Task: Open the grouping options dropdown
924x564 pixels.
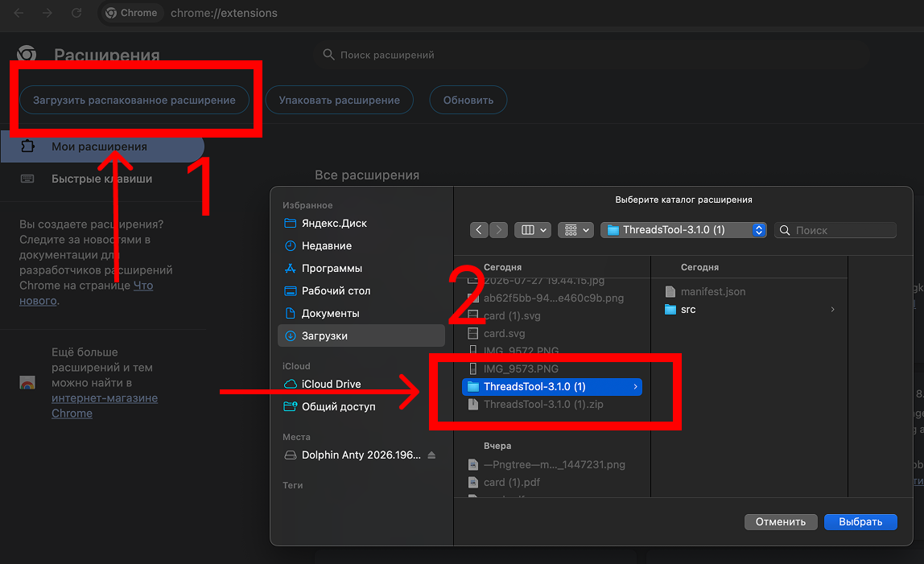Action: coord(575,230)
